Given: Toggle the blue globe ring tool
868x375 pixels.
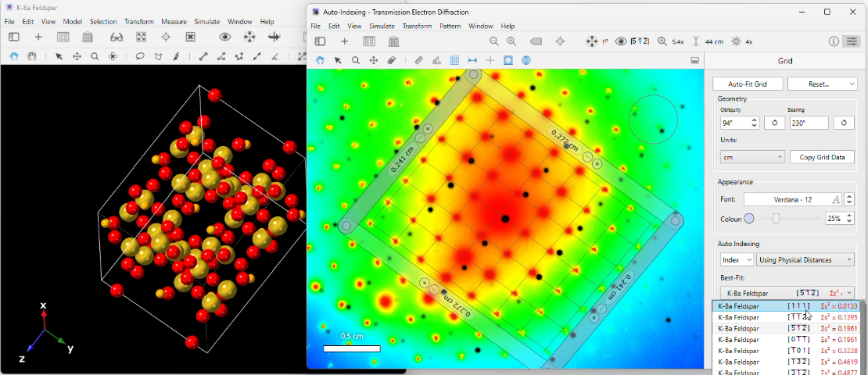Looking at the screenshot, I should point(526,60).
